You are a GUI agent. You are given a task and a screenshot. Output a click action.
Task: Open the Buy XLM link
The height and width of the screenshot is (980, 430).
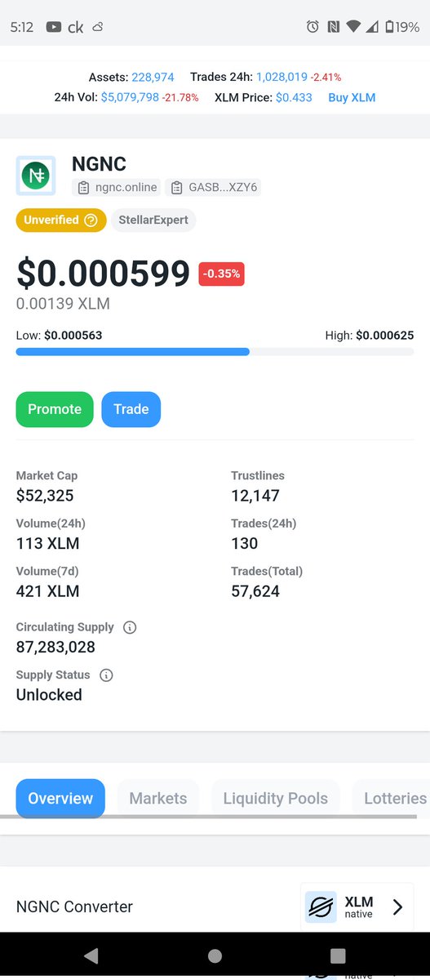click(x=352, y=97)
